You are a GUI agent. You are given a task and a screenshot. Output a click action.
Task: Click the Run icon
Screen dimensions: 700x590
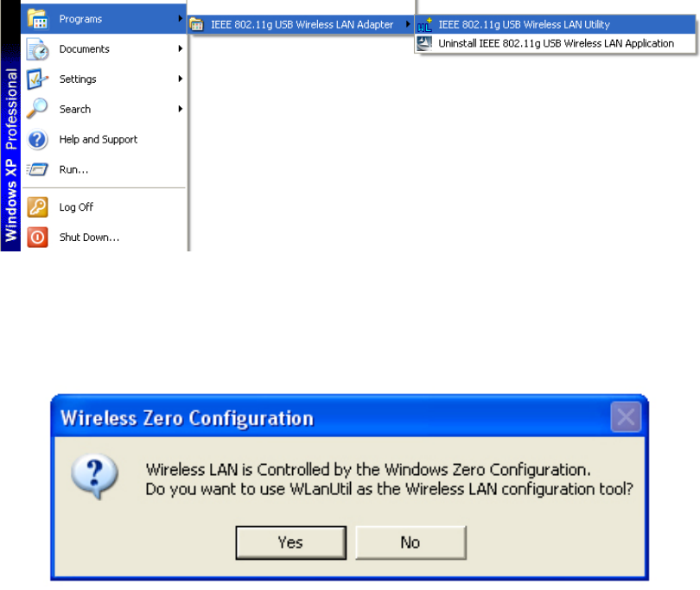37,169
